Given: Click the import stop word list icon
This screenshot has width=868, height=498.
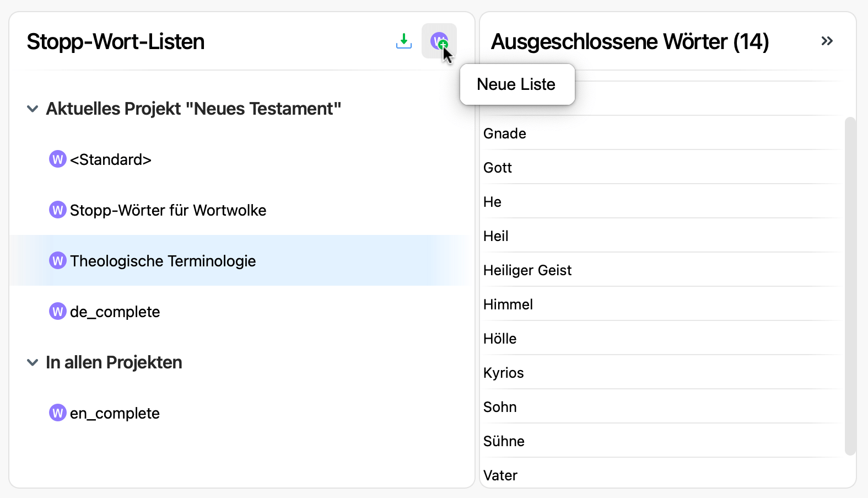Looking at the screenshot, I should tap(404, 41).
